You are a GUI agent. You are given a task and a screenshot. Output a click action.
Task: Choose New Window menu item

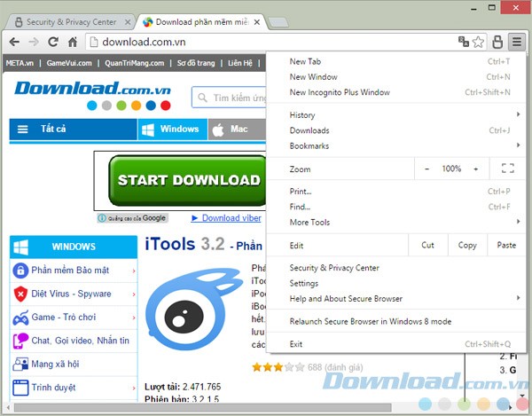(x=396, y=77)
